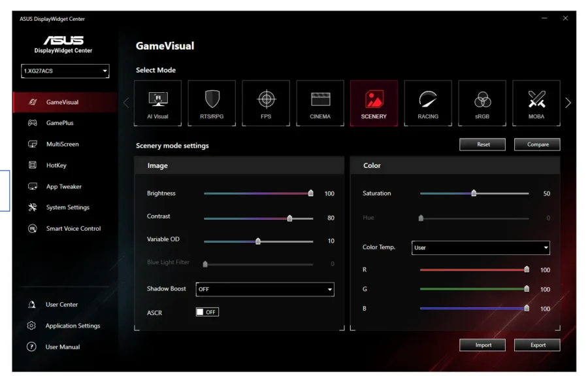Click the Brightness slider handle
The image size is (588, 376).
tap(311, 193)
